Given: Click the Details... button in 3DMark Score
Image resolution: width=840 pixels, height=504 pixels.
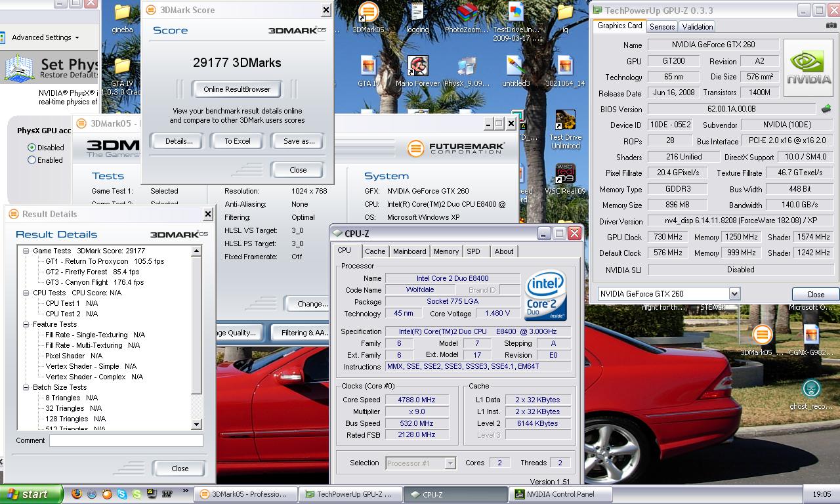Looking at the screenshot, I should (178, 141).
